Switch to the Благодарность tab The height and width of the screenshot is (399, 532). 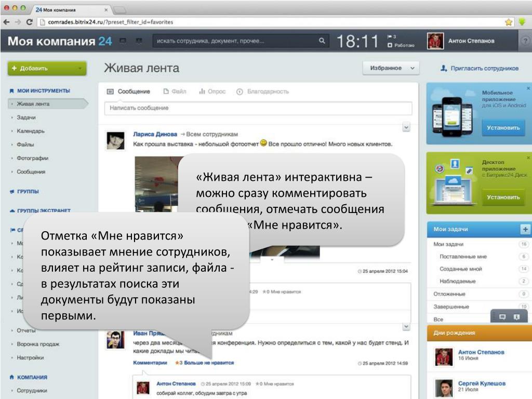coord(263,91)
